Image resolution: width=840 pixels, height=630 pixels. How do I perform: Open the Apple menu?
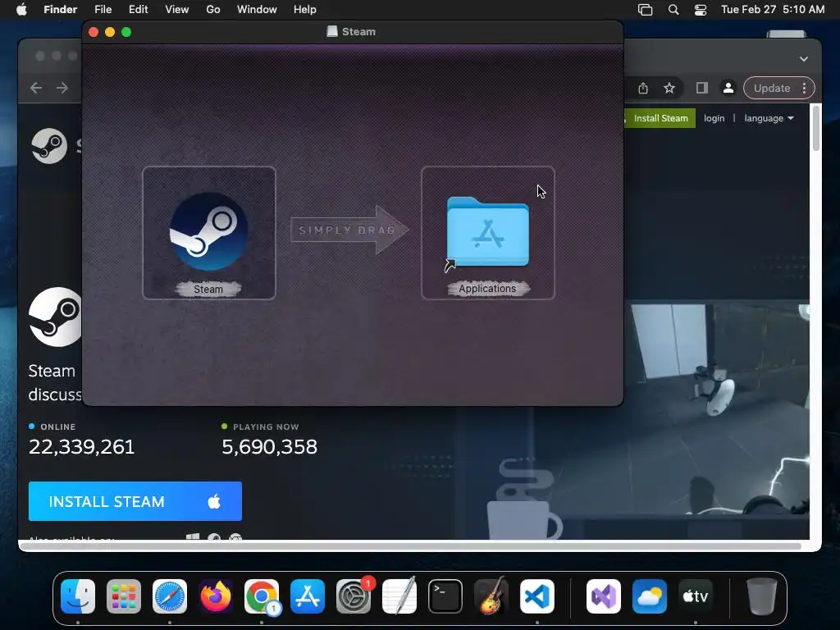tap(21, 10)
